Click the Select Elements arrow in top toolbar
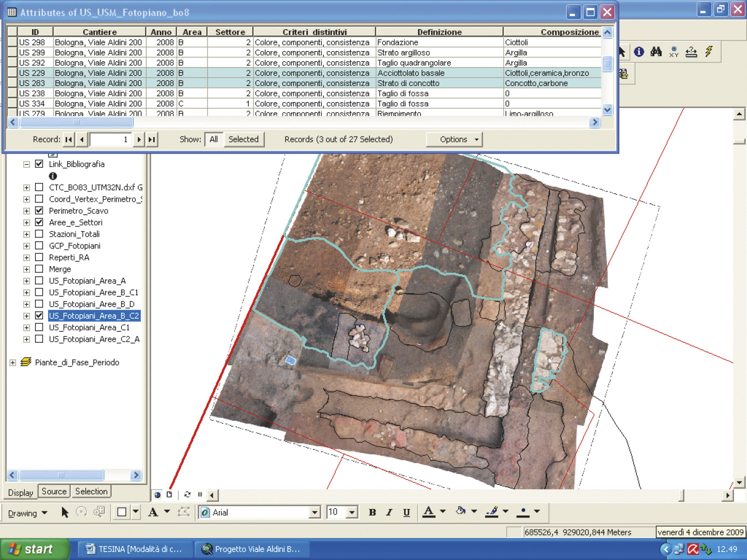 pyautogui.click(x=622, y=52)
